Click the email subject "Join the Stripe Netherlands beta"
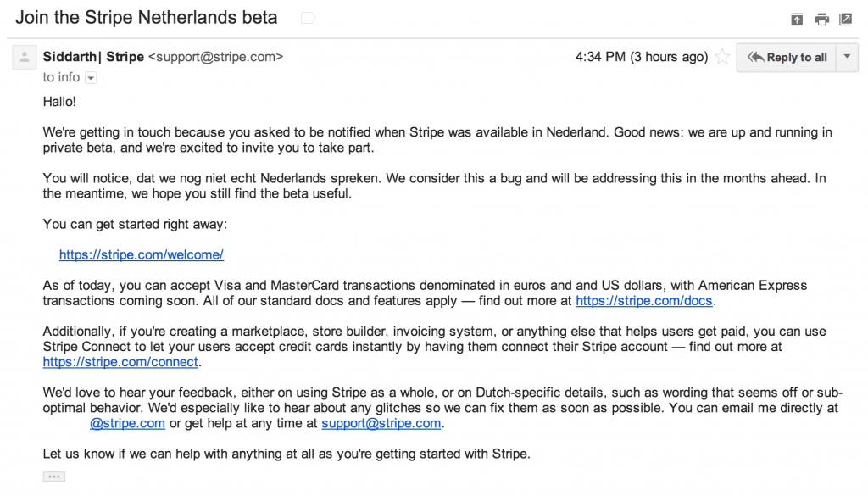The image size is (868, 496). (146, 18)
